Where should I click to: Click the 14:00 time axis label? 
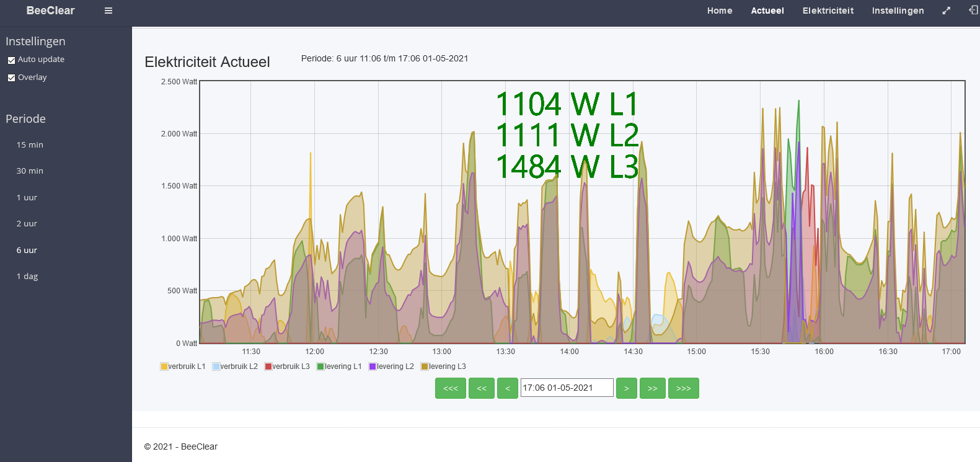[569, 352]
